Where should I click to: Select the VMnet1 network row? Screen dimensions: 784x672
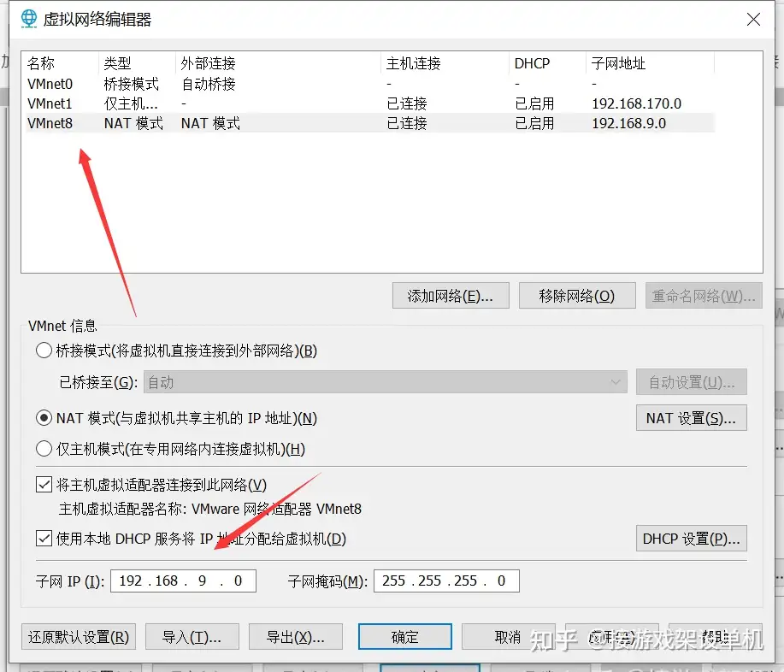(370, 103)
